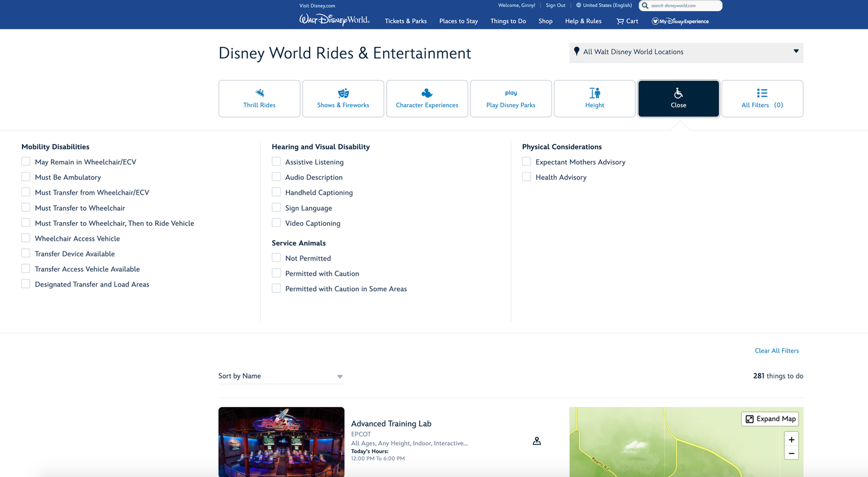Open the Tickets & Parks menu
The height and width of the screenshot is (477, 868).
406,21
